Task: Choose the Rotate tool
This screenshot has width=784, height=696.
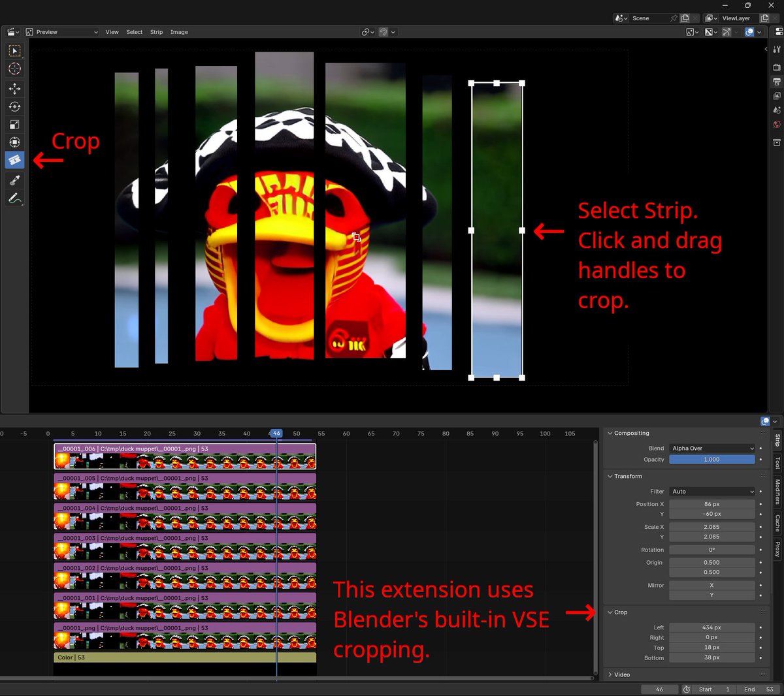Action: coord(14,106)
